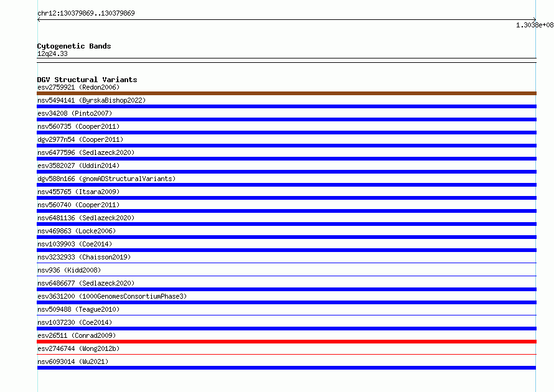Select nsv469863 (Locke2006) label

pyautogui.click(x=77, y=231)
